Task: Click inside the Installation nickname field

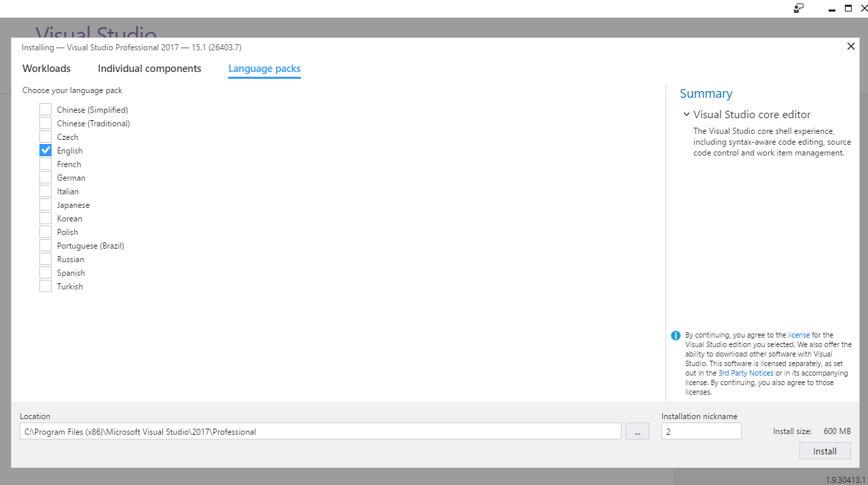Action: (700, 431)
